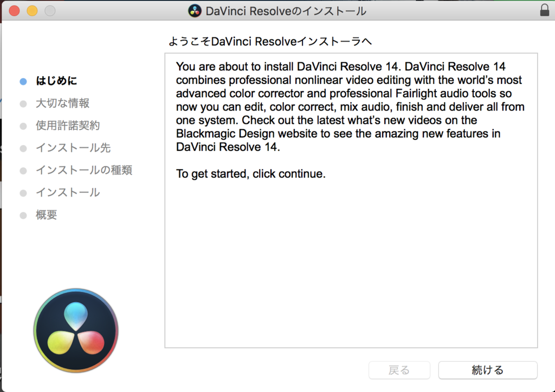This screenshot has width=555, height=392.
Task: Click the heading ようこそDaVinci Resolveインストーラへ
Action: (x=270, y=41)
